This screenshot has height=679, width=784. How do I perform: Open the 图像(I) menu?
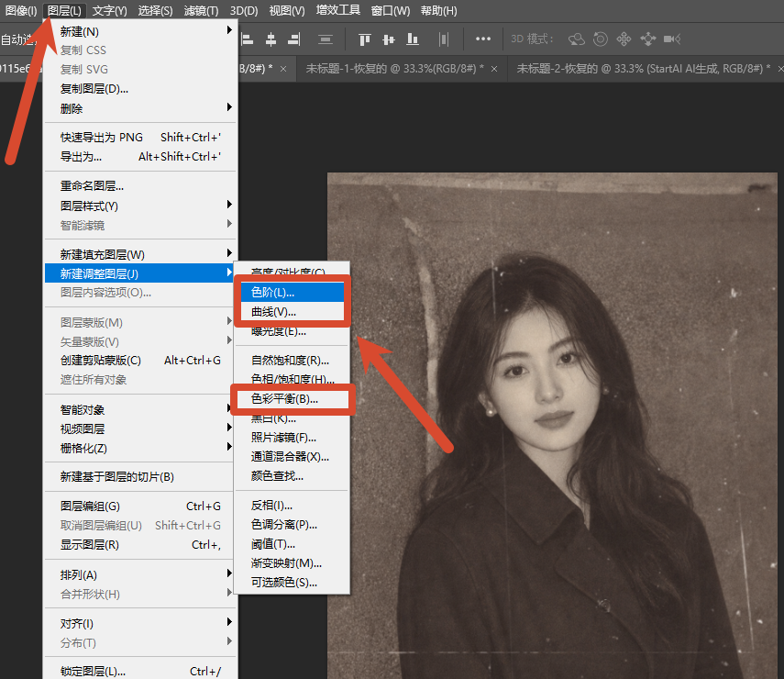pos(21,10)
